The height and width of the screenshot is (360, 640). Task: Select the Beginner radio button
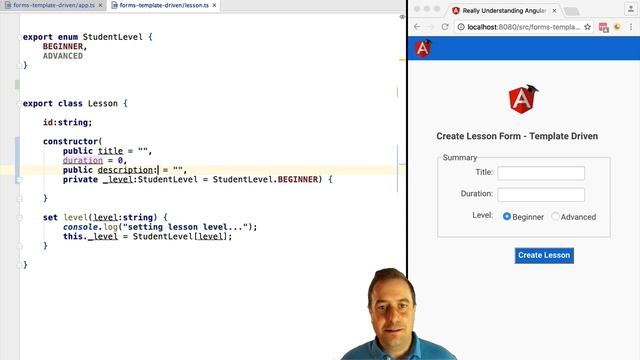[507, 216]
